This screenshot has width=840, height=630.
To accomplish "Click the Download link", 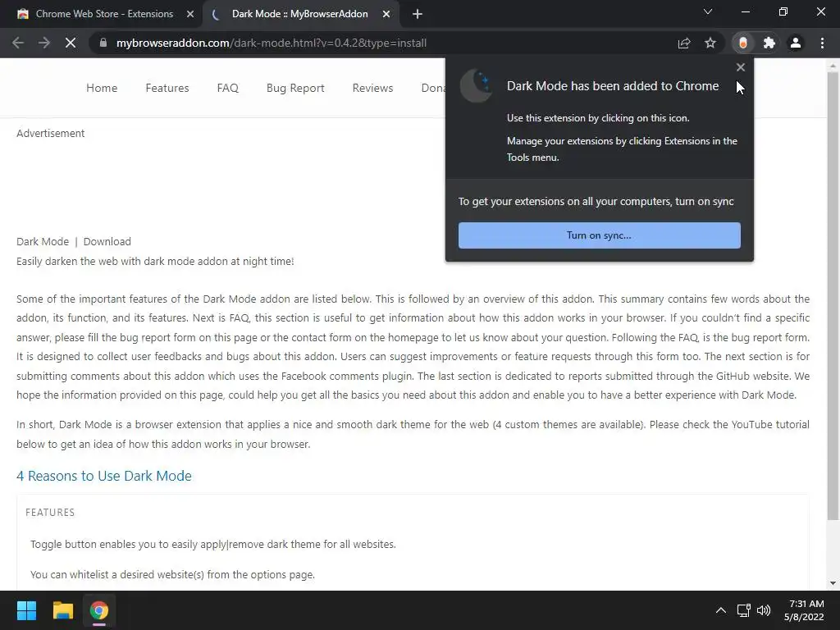I will 107,242.
